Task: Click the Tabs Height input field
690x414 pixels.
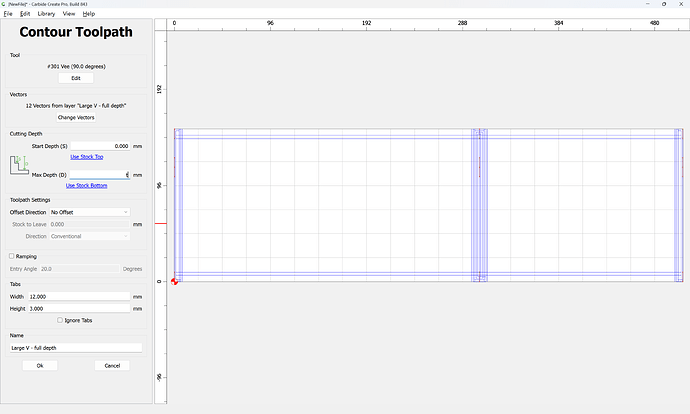Action: coord(79,309)
